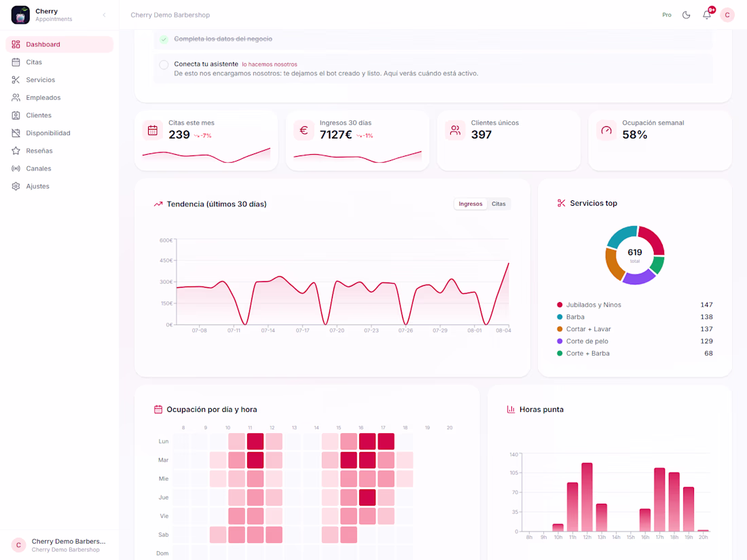Click the Disponibilidad calendar-off icon
The width and height of the screenshot is (747, 560).
tap(16, 133)
